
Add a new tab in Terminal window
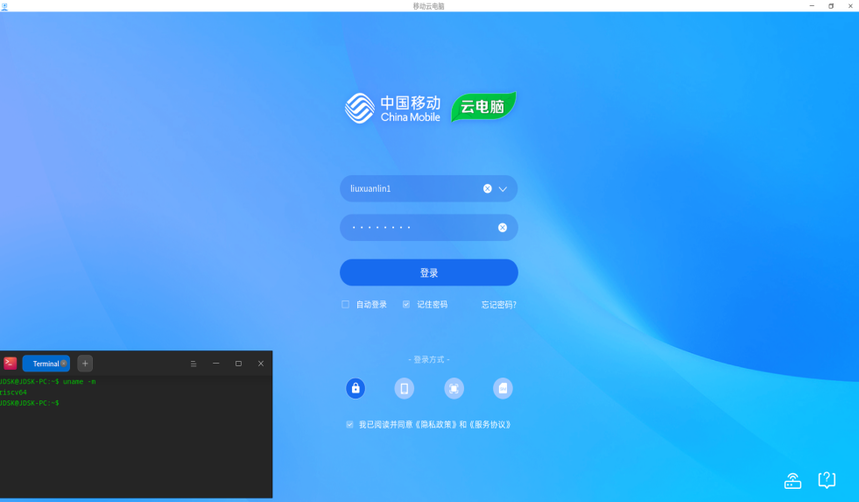[85, 363]
